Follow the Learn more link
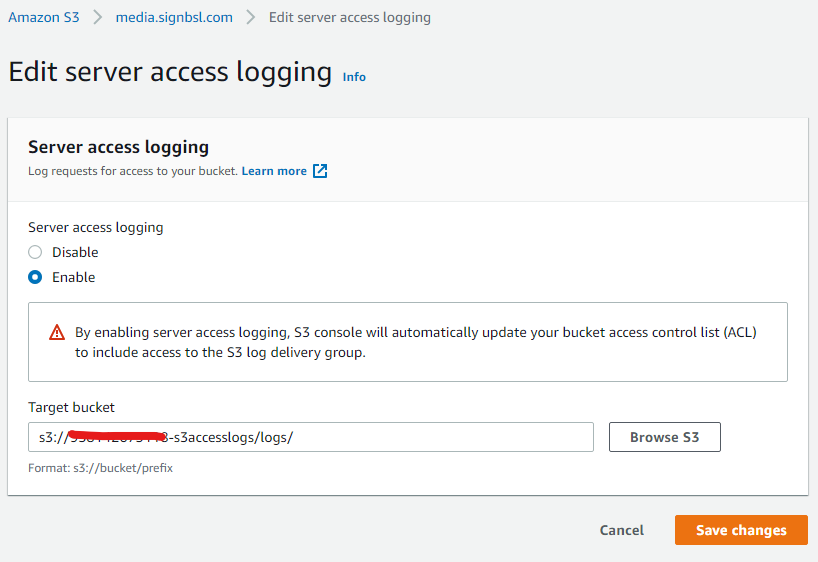This screenshot has width=818, height=562. click(274, 171)
